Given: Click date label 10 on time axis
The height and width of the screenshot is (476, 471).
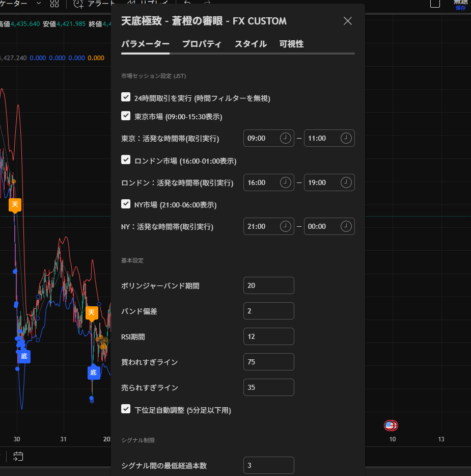Looking at the screenshot, I should pyautogui.click(x=393, y=439).
